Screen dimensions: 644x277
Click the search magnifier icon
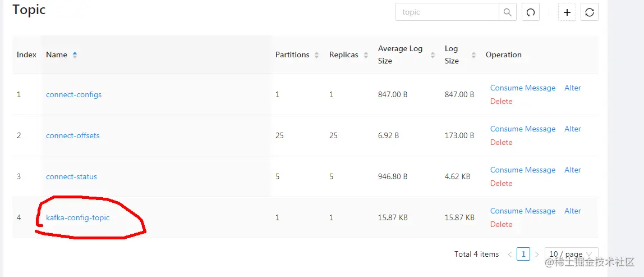click(x=507, y=12)
